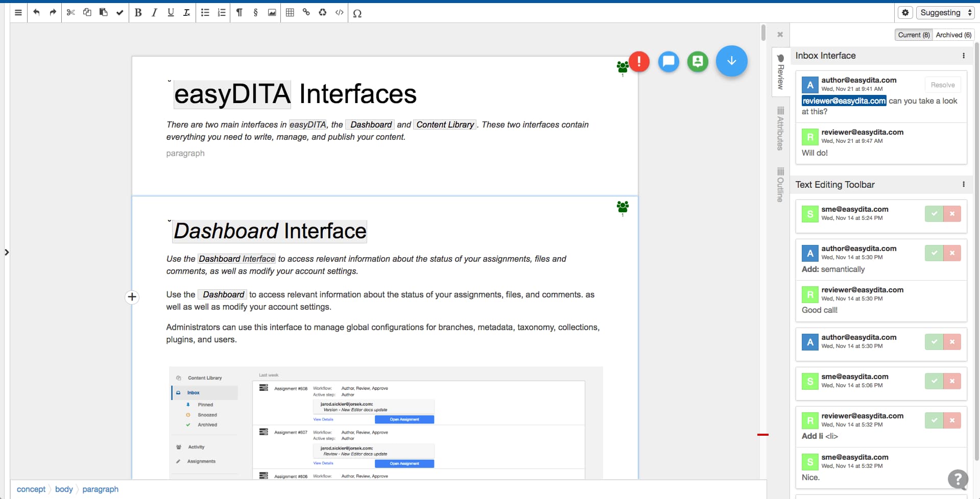
Task: Insert a numbered list
Action: (222, 13)
